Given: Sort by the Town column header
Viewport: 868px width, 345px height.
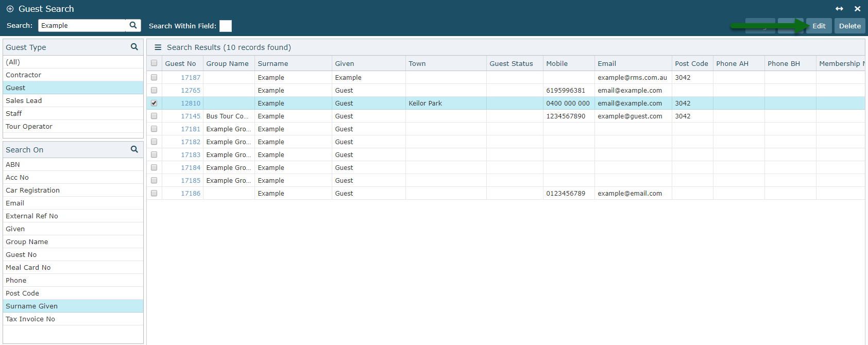Looking at the screenshot, I should pos(446,63).
